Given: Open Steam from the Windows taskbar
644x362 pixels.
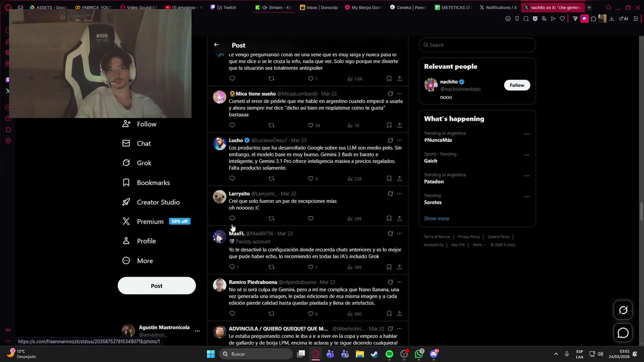Looking at the screenshot, I should coord(374,354).
